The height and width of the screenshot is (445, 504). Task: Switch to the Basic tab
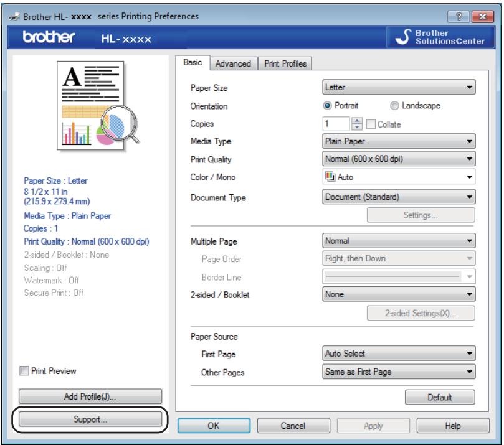coord(193,62)
